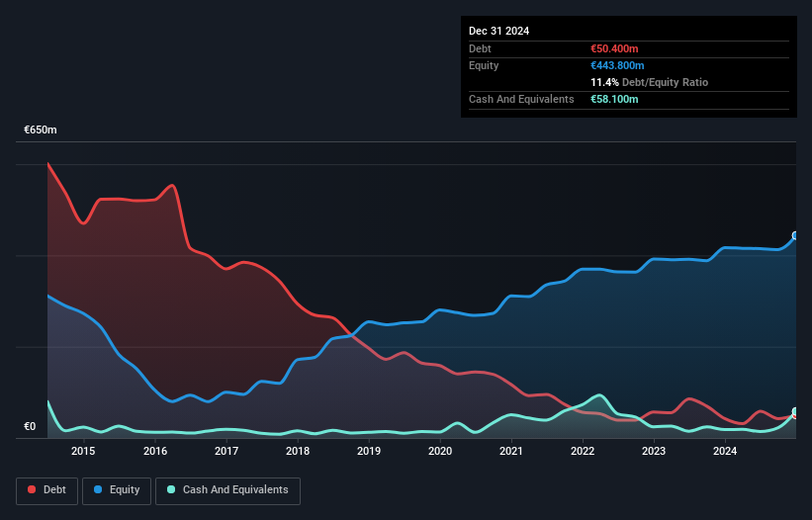Click the €650m y-axis label
This screenshot has height=520, width=812.
tap(41, 130)
